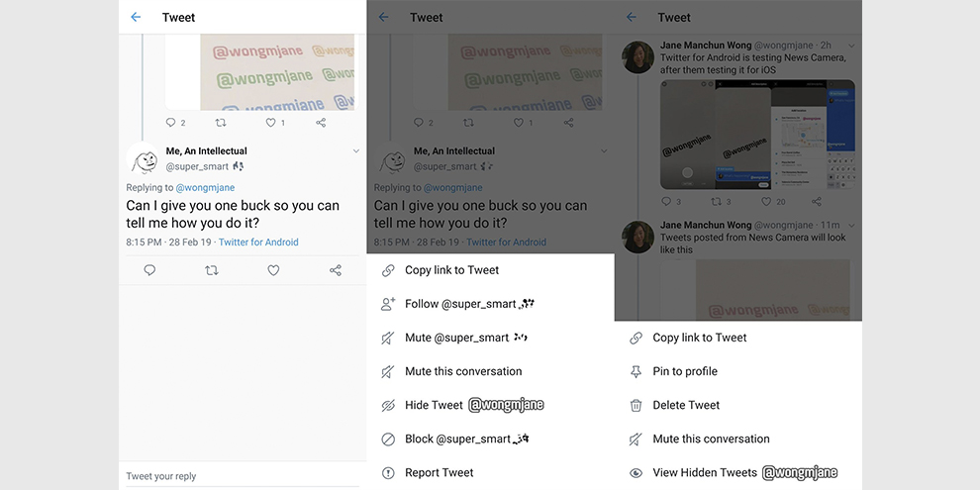Tap add-person icon beside 'Follow @super_smart'

tap(388, 304)
